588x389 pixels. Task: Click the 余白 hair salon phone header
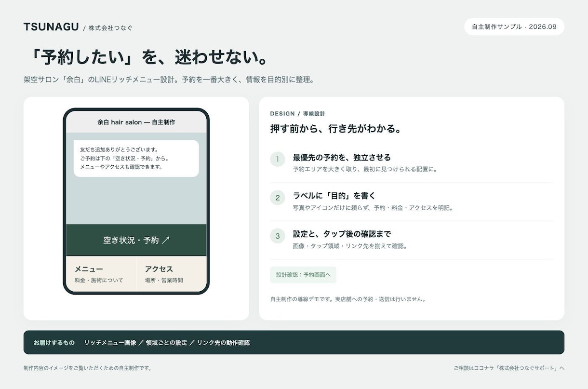click(136, 122)
